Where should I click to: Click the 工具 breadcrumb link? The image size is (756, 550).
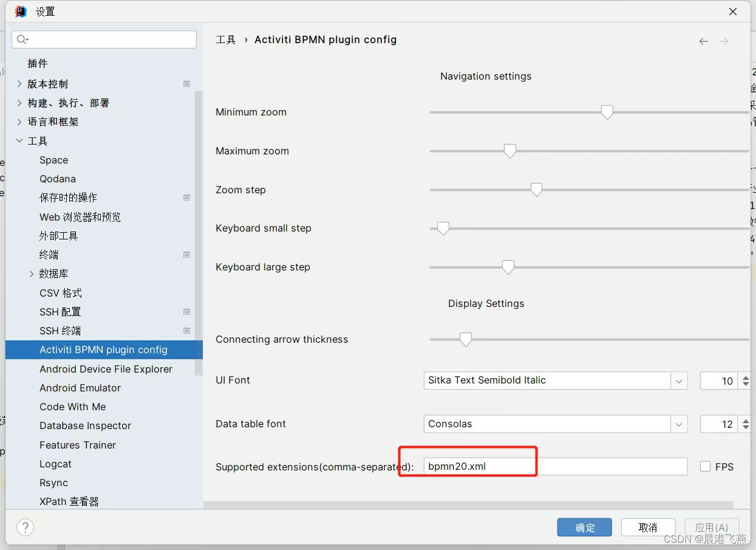pos(225,40)
